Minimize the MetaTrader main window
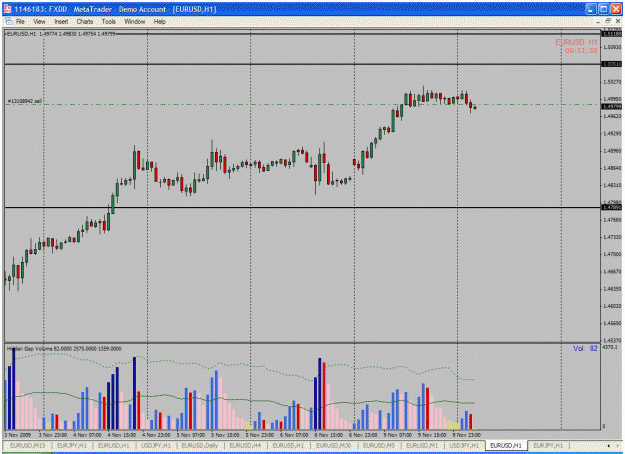This screenshot has width=625, height=454. coord(590,9)
